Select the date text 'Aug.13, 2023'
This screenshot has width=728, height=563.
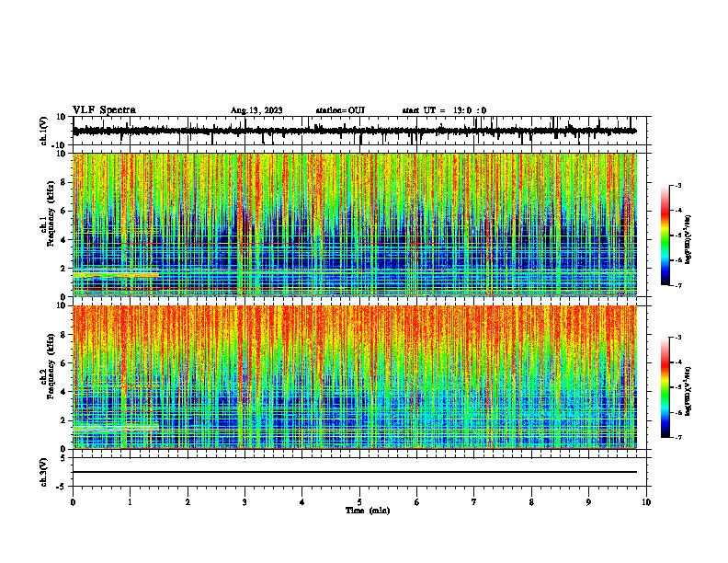point(256,110)
